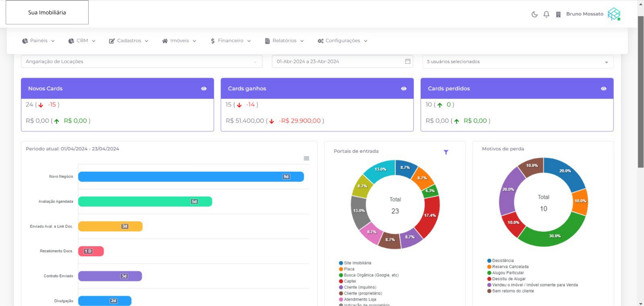644x306 pixels.
Task: Toggle Desistência legend entry
Action: click(x=503, y=260)
